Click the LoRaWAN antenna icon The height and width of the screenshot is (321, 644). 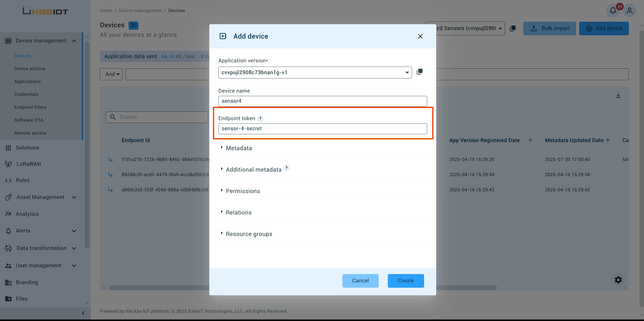tap(8, 164)
